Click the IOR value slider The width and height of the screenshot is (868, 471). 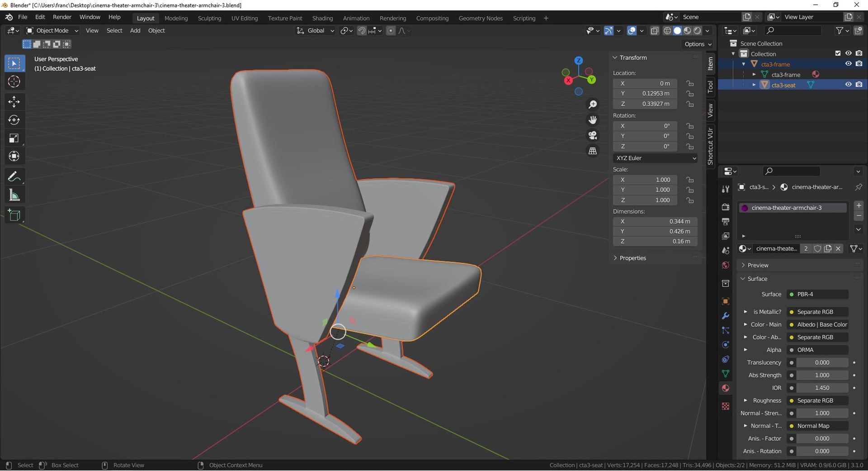point(822,388)
